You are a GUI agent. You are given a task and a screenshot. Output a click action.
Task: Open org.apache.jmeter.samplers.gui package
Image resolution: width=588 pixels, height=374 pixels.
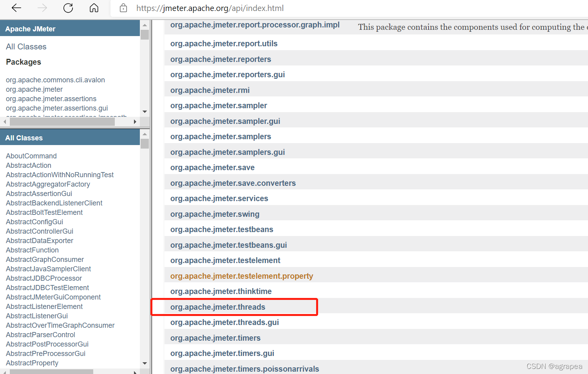(x=228, y=152)
